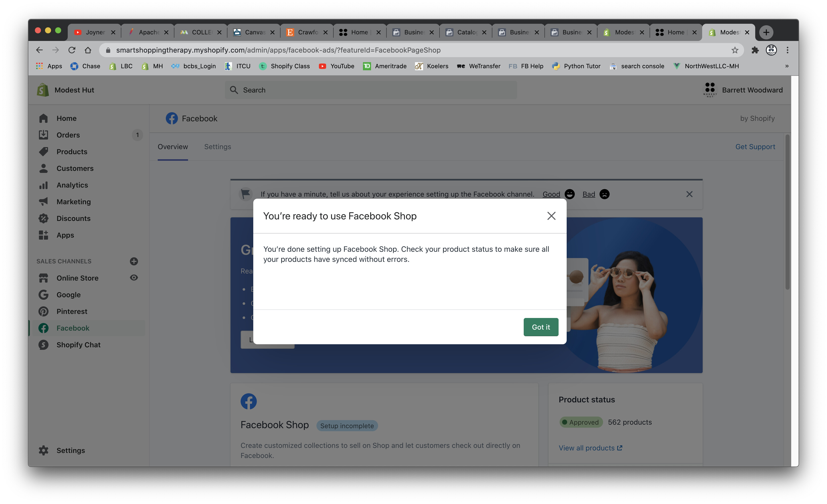Click the Chrome extensions puzzle icon

pyautogui.click(x=755, y=50)
